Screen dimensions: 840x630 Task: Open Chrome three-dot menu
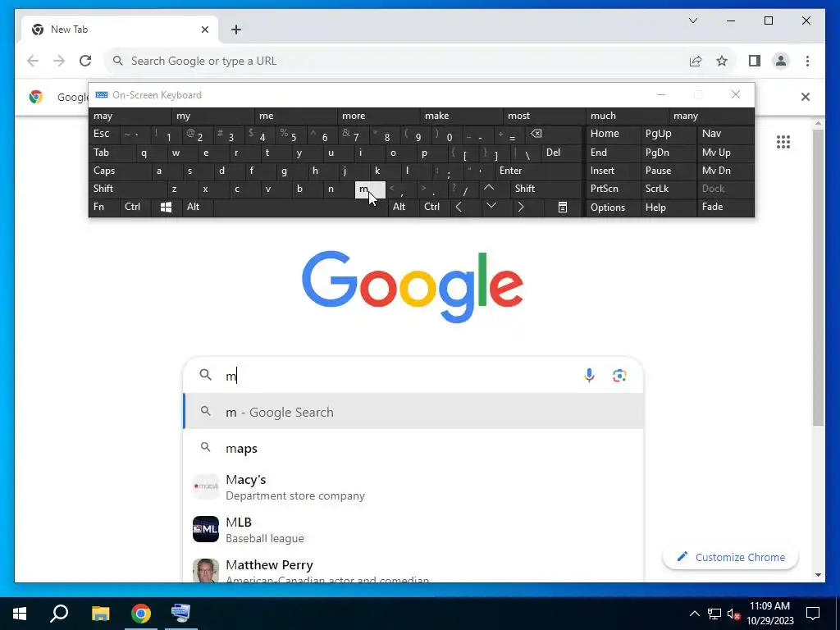point(807,61)
